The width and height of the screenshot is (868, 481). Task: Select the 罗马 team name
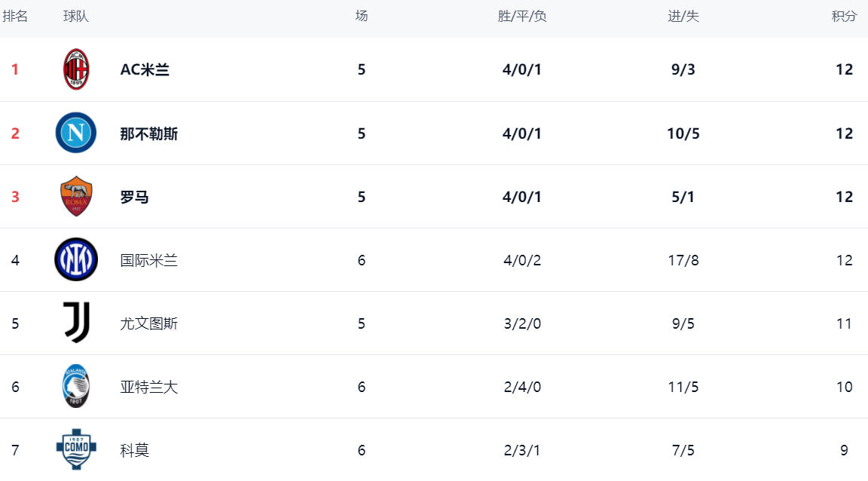point(135,197)
